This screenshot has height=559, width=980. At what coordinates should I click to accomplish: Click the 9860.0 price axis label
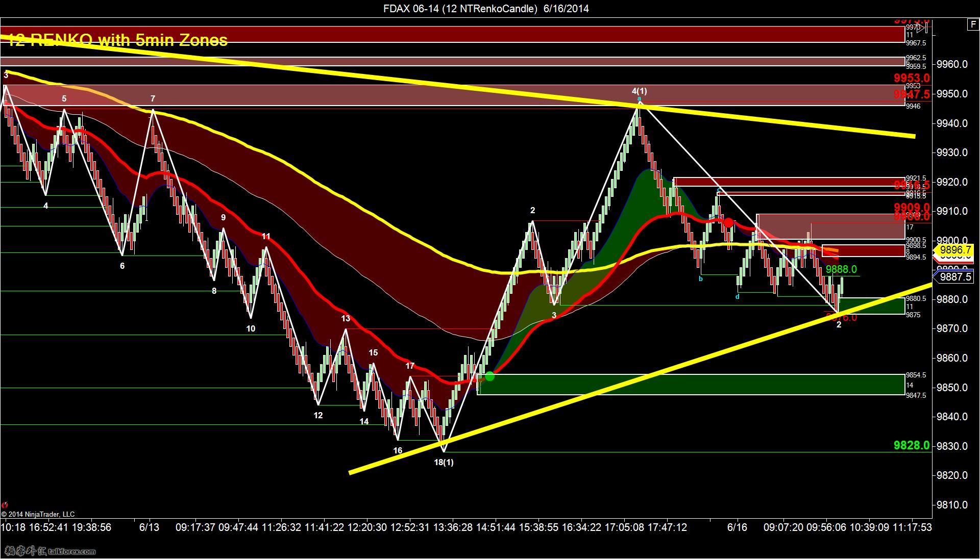952,358
